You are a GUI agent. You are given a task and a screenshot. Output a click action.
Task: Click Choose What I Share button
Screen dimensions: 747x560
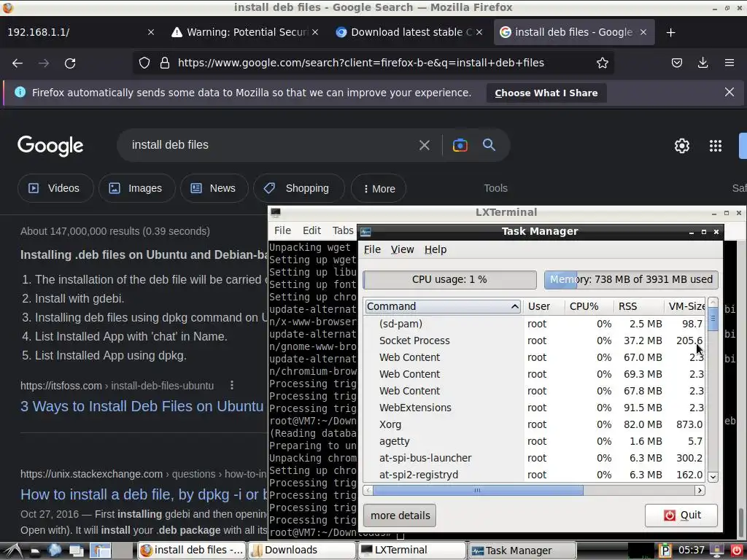(x=546, y=93)
